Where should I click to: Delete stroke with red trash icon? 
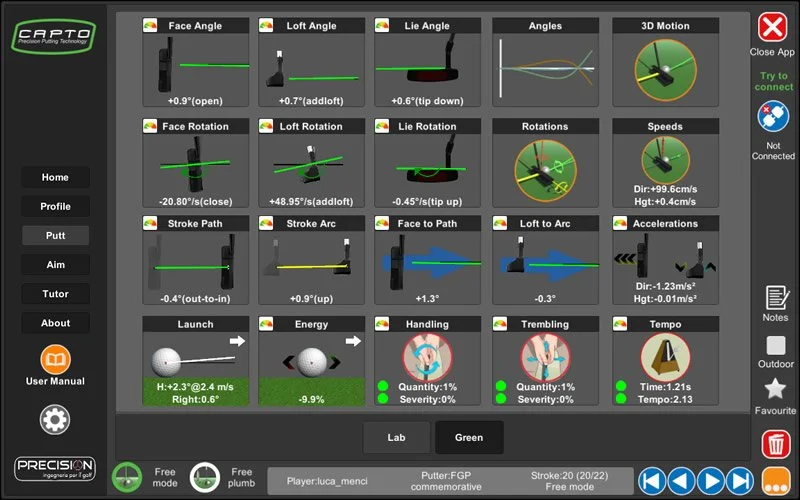tap(776, 444)
